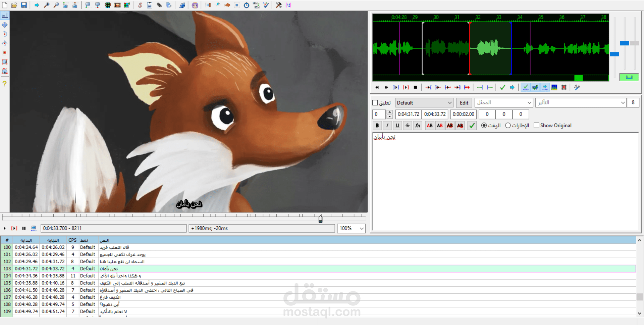Apply bold with the B button
The height and width of the screenshot is (325, 644).
point(377,125)
